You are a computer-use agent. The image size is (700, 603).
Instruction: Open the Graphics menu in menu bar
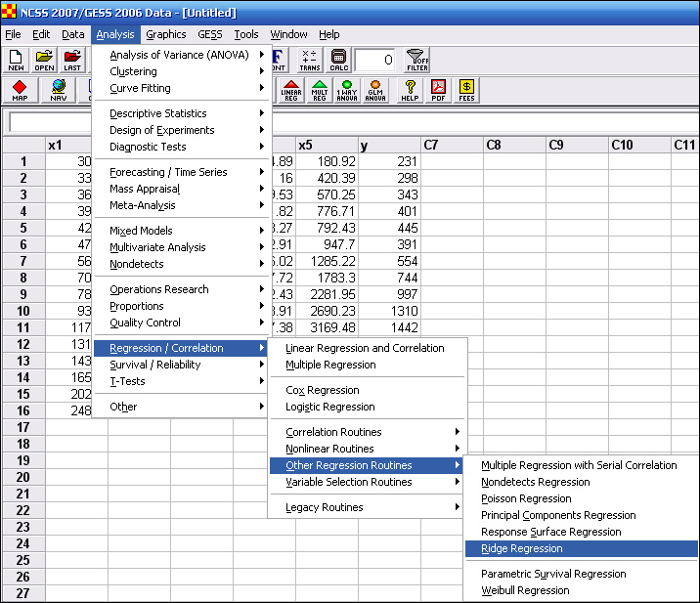click(x=165, y=34)
